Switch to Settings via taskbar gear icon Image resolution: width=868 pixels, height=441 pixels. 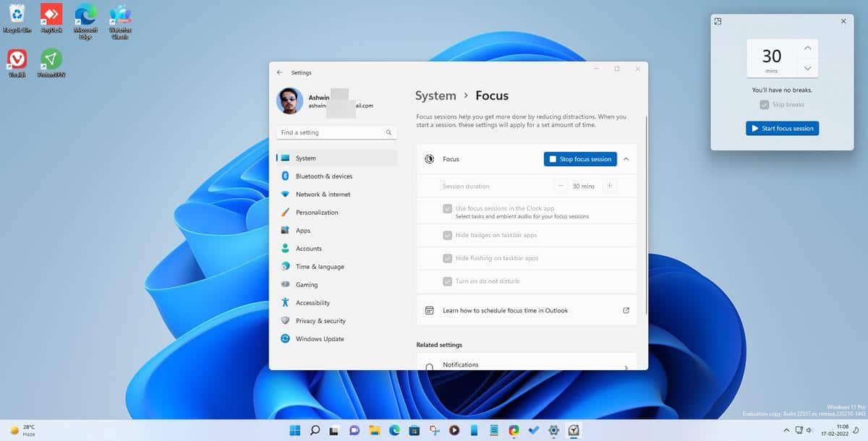point(554,430)
